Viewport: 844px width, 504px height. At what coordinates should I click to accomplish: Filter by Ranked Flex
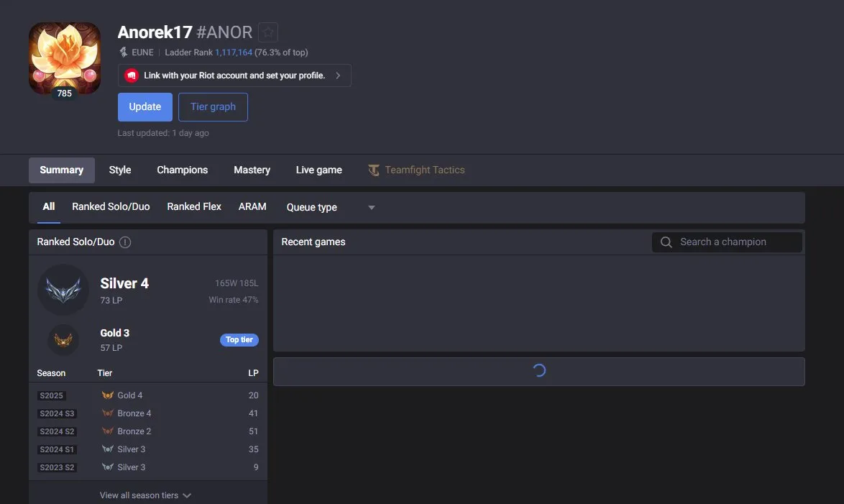click(x=194, y=207)
